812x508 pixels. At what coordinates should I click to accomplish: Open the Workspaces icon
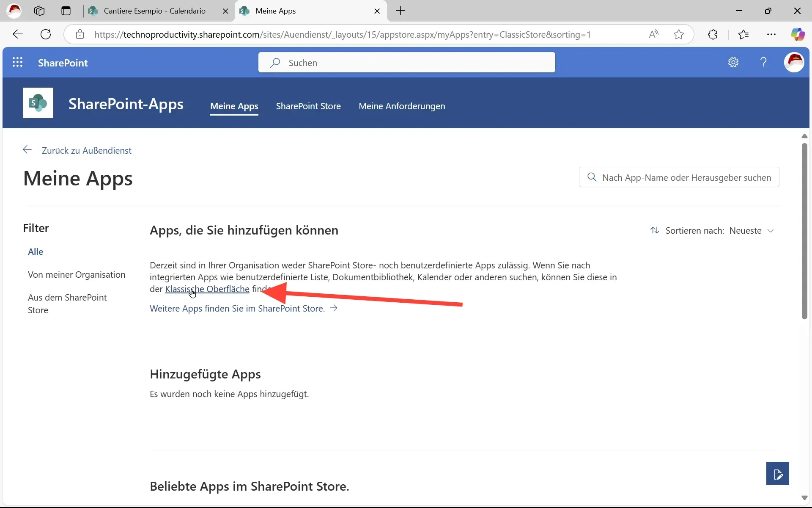coord(39,11)
